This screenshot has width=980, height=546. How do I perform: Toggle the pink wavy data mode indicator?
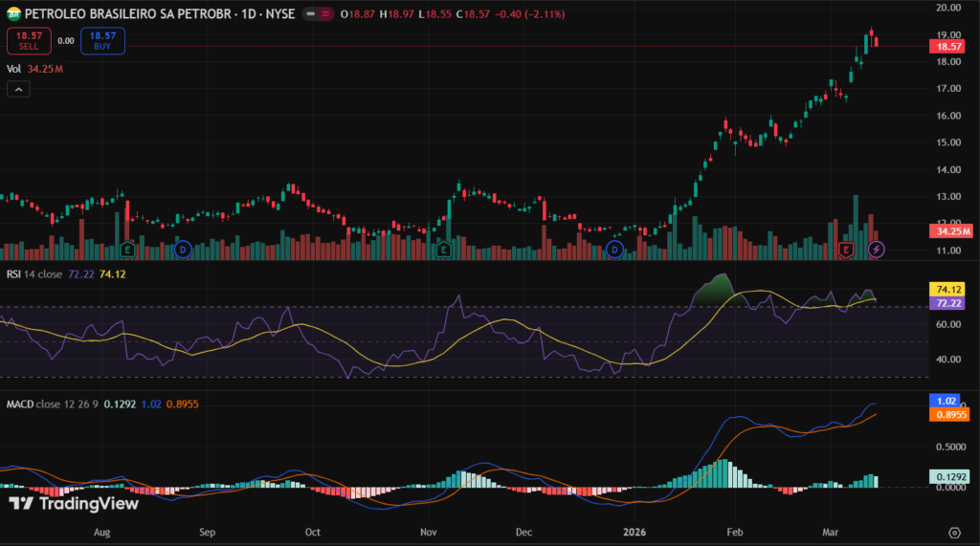324,15
